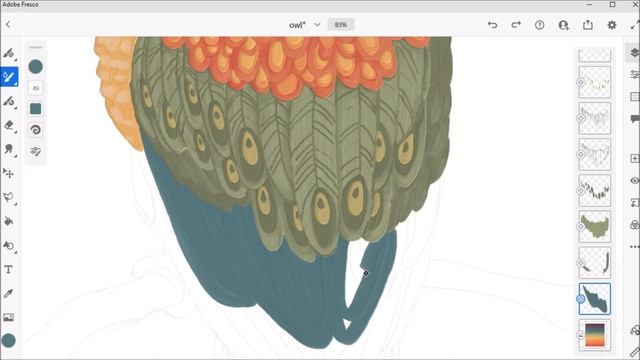
Task: Click the tool options panel drag handle
Action: click(36, 48)
